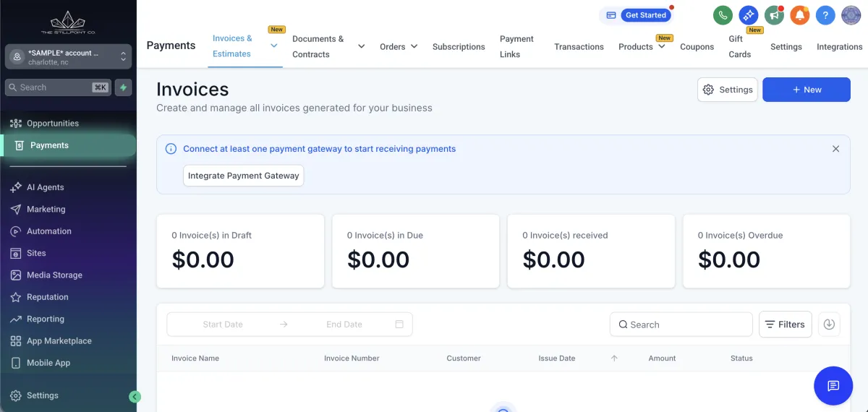The image size is (868, 412).
Task: Open the Automation section in the sidebar
Action: coord(49,231)
